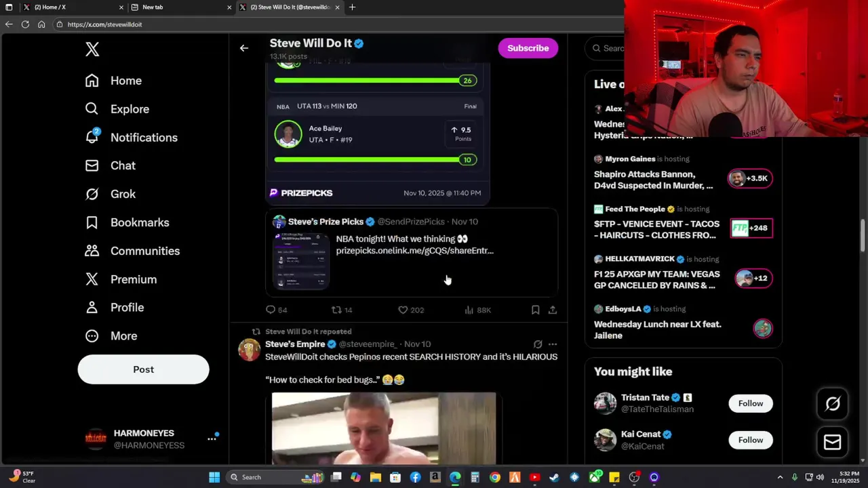This screenshot has height=488, width=868.
Task: Click the browser home icon
Action: pos(41,24)
